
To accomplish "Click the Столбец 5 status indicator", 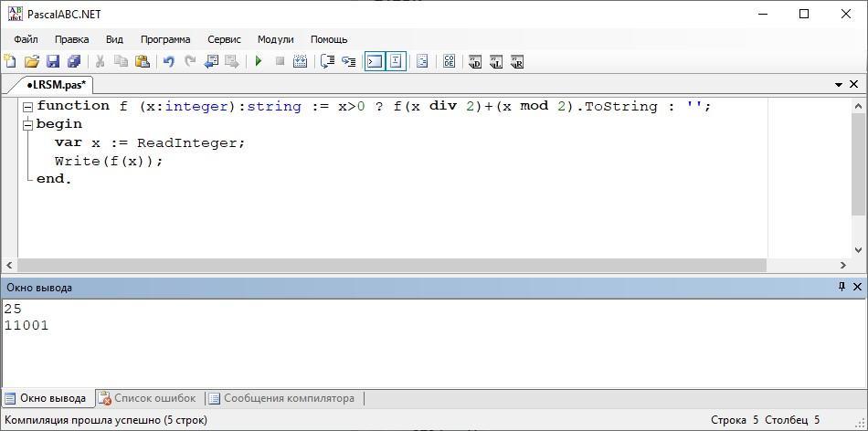I will 792,420.
